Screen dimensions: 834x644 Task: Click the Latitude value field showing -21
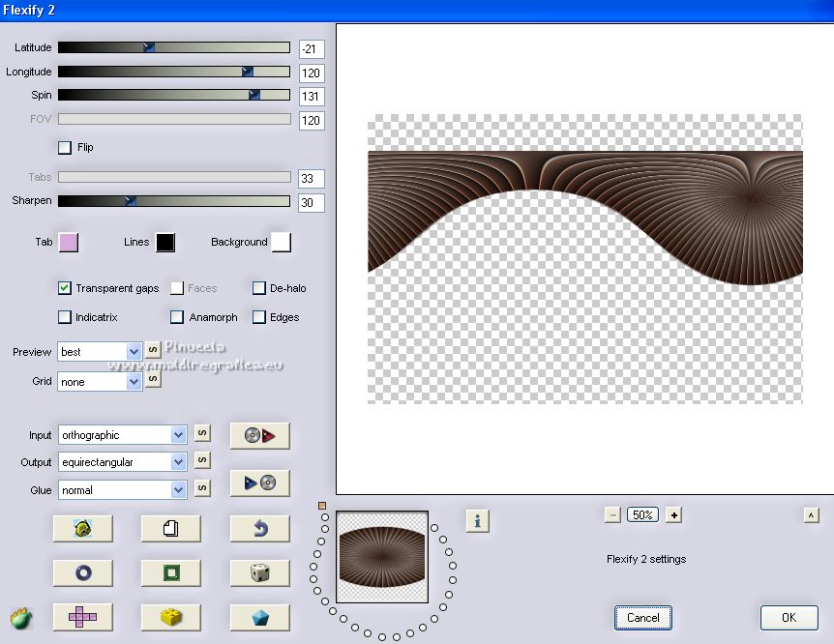point(312,49)
